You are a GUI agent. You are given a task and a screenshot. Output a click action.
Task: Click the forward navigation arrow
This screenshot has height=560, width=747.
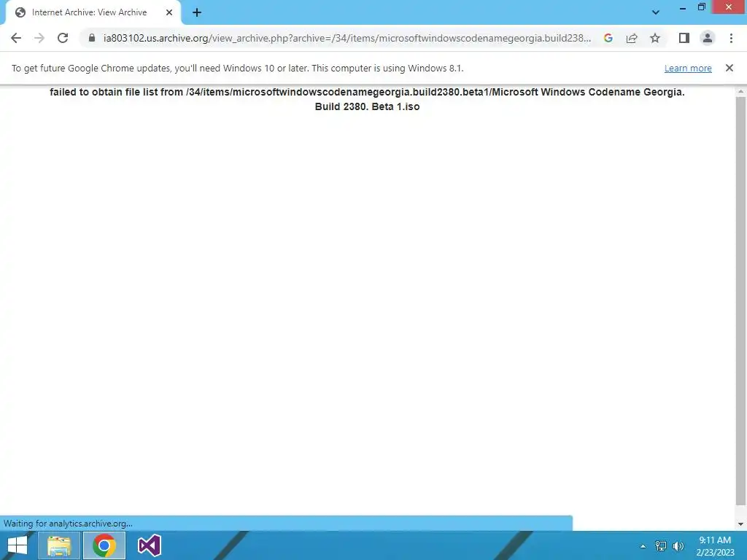click(39, 38)
